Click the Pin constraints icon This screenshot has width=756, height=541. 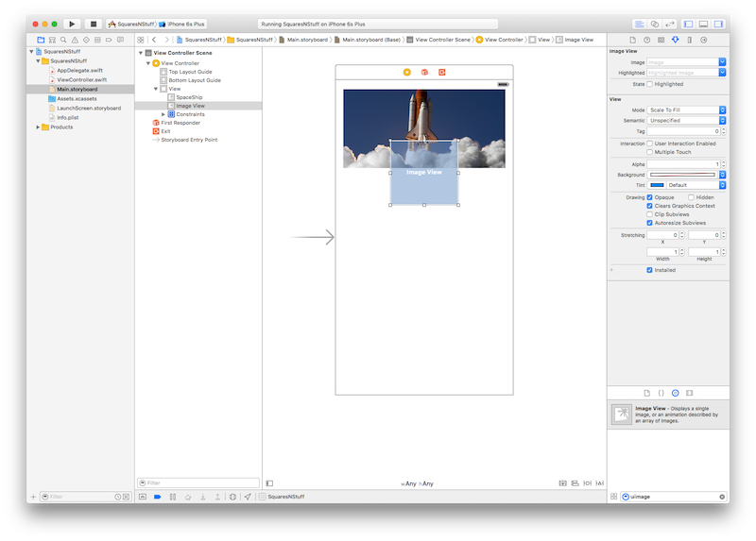point(587,483)
